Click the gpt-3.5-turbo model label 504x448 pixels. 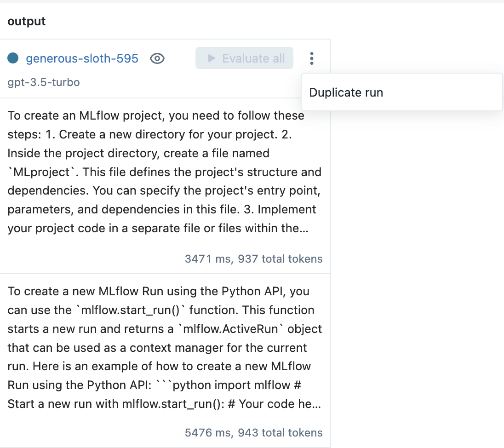coord(44,82)
